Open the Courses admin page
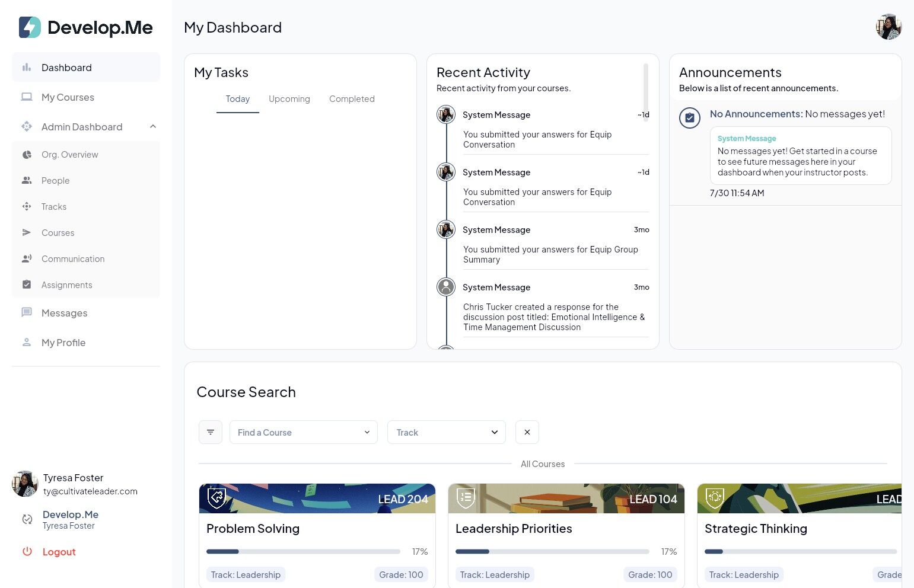The height and width of the screenshot is (588, 914). coord(86,233)
